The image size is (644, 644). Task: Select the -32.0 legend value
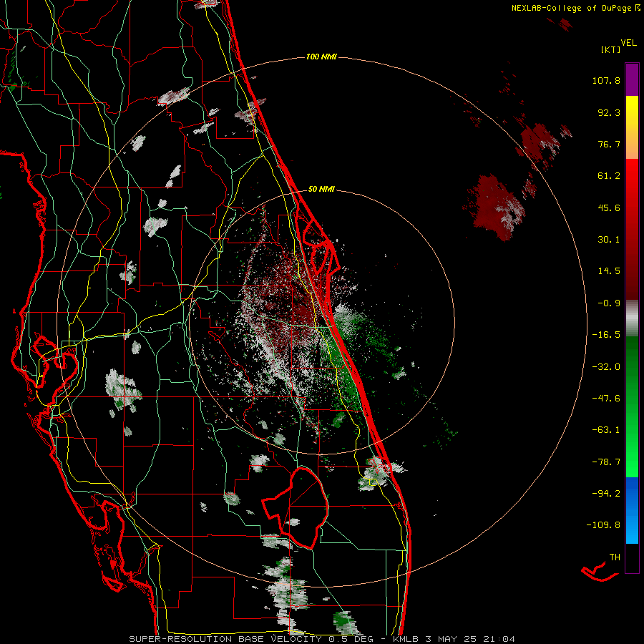pos(606,367)
